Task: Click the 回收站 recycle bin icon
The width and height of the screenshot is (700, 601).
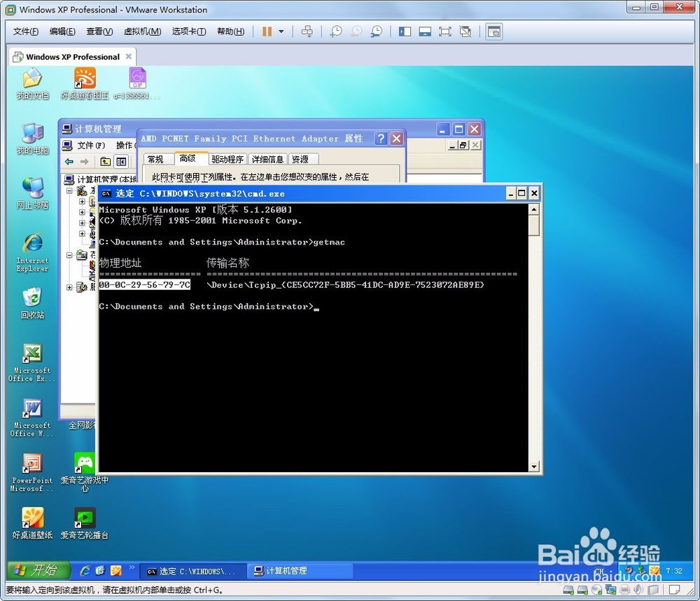Action: point(33,304)
